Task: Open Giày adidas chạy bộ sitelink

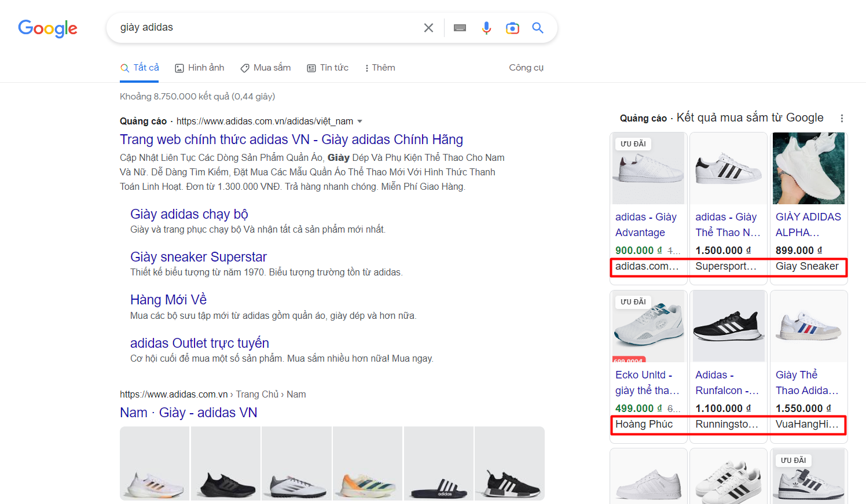Action: (189, 214)
